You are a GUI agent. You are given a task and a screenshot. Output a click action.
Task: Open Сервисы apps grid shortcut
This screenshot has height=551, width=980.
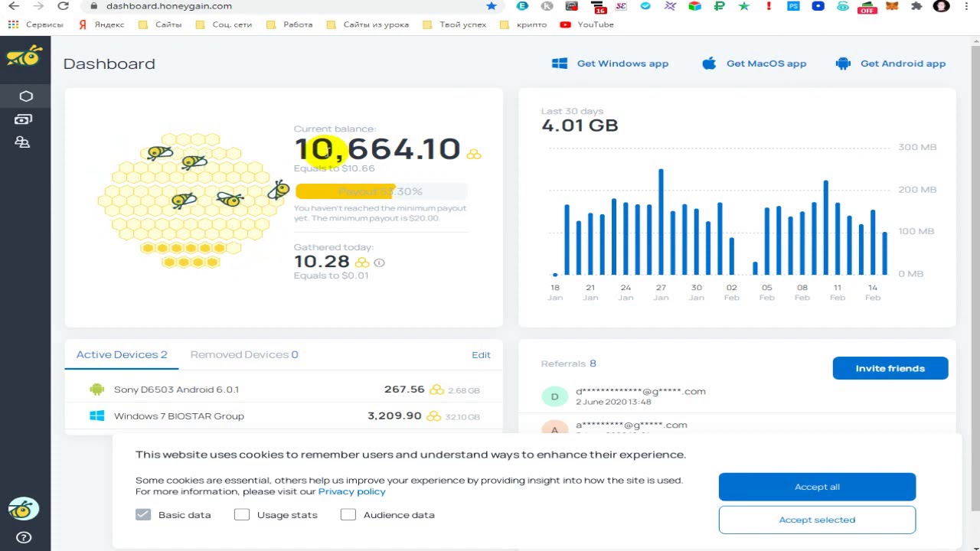click(x=36, y=24)
